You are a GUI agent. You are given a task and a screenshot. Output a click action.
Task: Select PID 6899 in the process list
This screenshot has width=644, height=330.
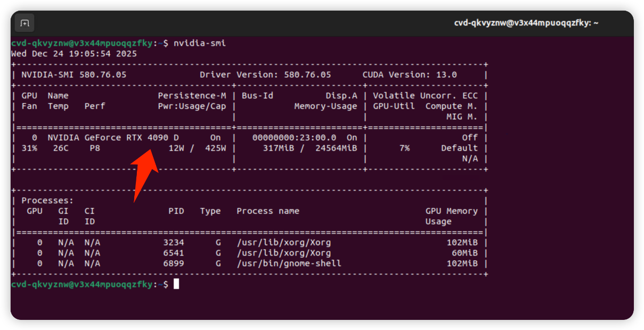[x=174, y=263]
